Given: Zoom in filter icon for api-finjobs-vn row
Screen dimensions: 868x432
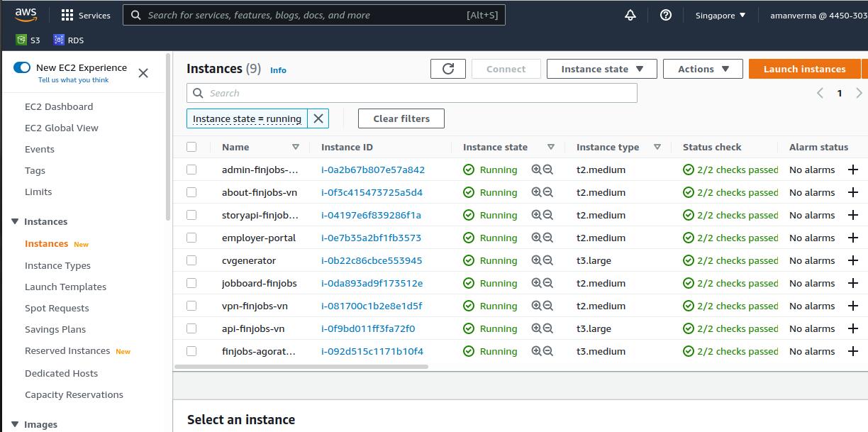Looking at the screenshot, I should 537,328.
